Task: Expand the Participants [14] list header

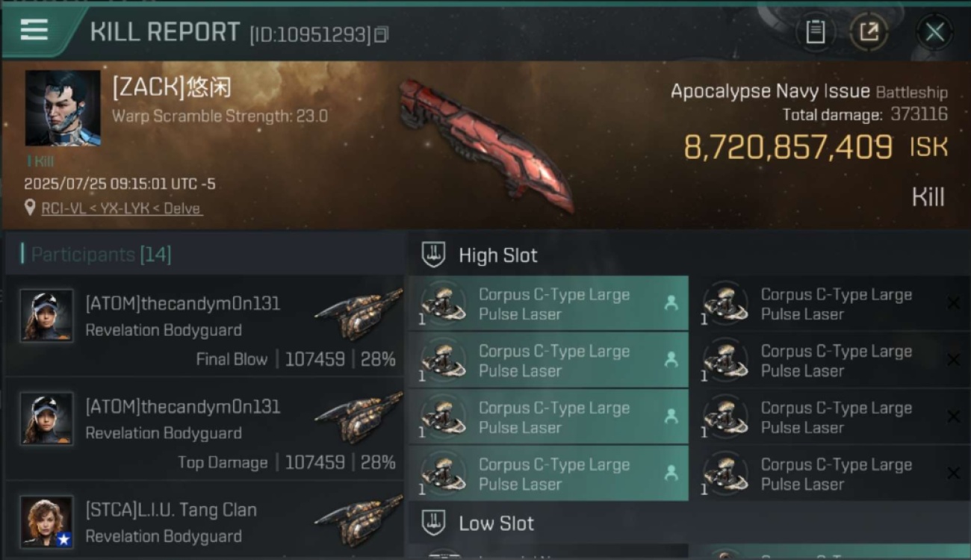Action: coord(205,255)
